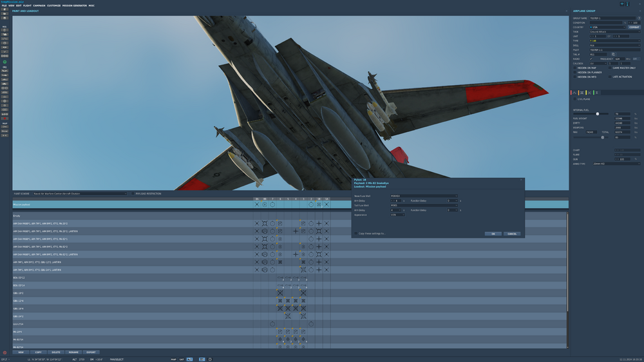Click the first icon under the MAP label
The height and width of the screenshot is (362, 644).
5,126
